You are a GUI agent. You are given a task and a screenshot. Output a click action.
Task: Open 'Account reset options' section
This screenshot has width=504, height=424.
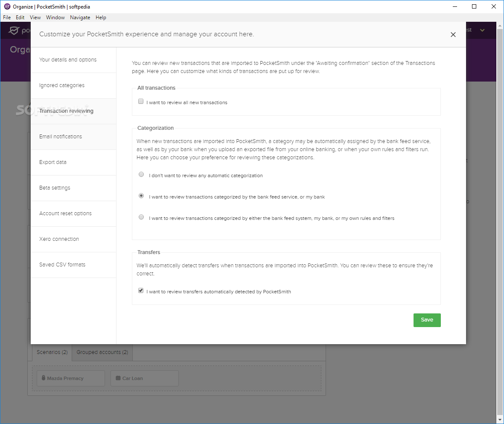[x=73, y=213]
